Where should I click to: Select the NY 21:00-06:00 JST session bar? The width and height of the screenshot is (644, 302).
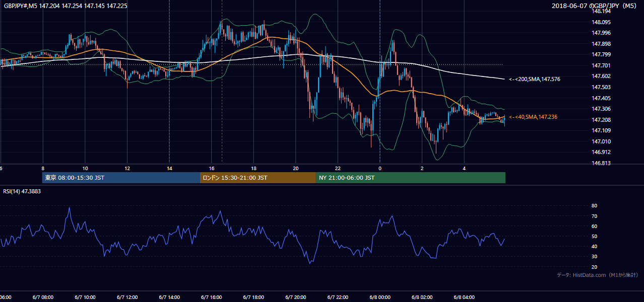coord(411,178)
